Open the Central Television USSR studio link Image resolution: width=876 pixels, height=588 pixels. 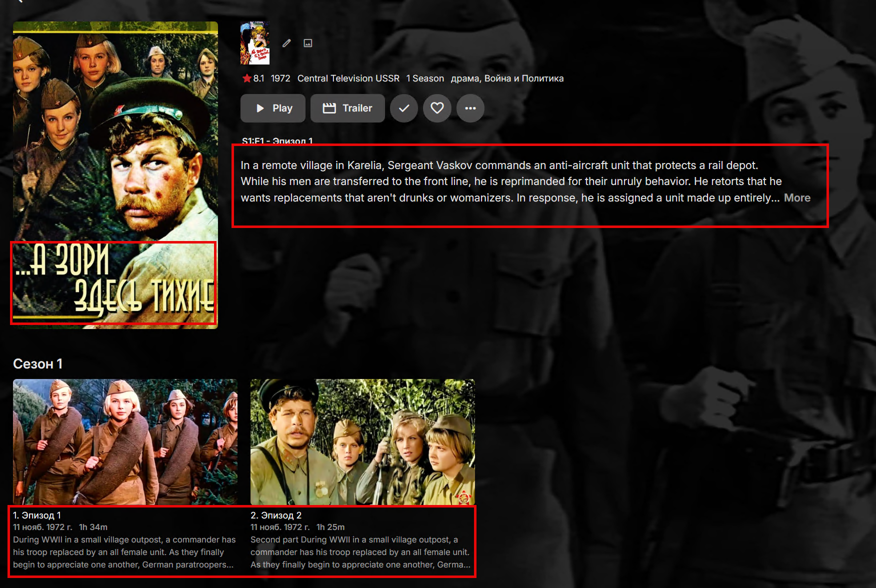click(348, 78)
